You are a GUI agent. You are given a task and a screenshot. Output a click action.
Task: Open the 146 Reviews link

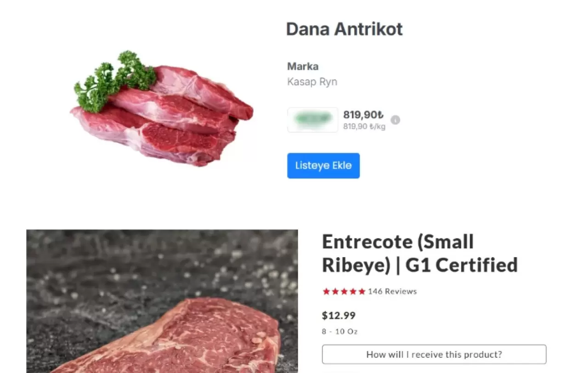pyautogui.click(x=392, y=291)
